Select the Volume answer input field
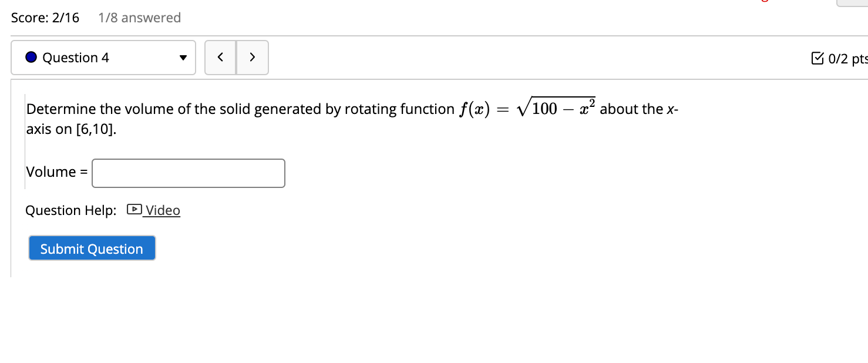This screenshot has width=868, height=363. (x=188, y=173)
